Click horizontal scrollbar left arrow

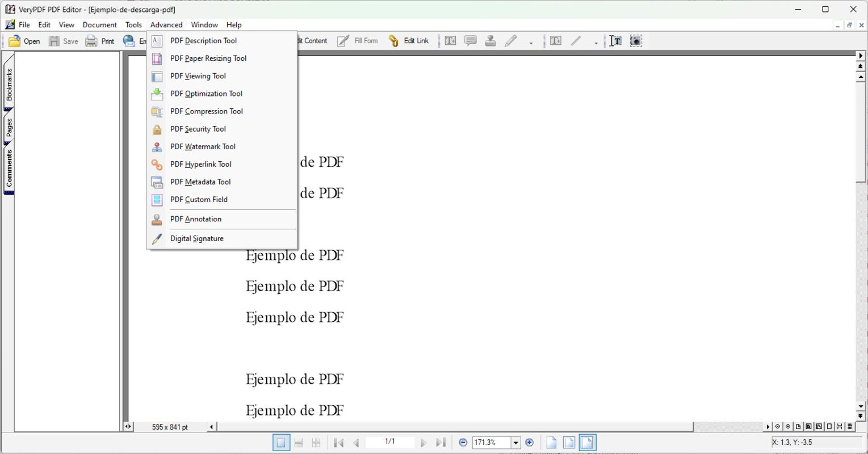[x=212, y=427]
